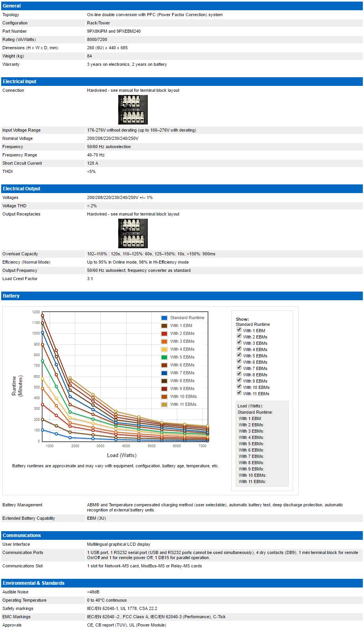Click the Load (Watts) readout panel
Screen dimensions: 364x634
click(x=262, y=444)
